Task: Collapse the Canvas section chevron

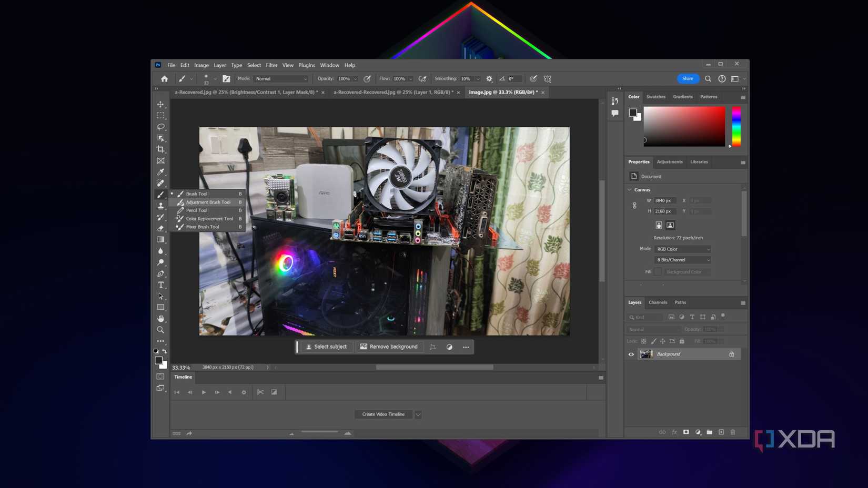Action: [x=630, y=190]
